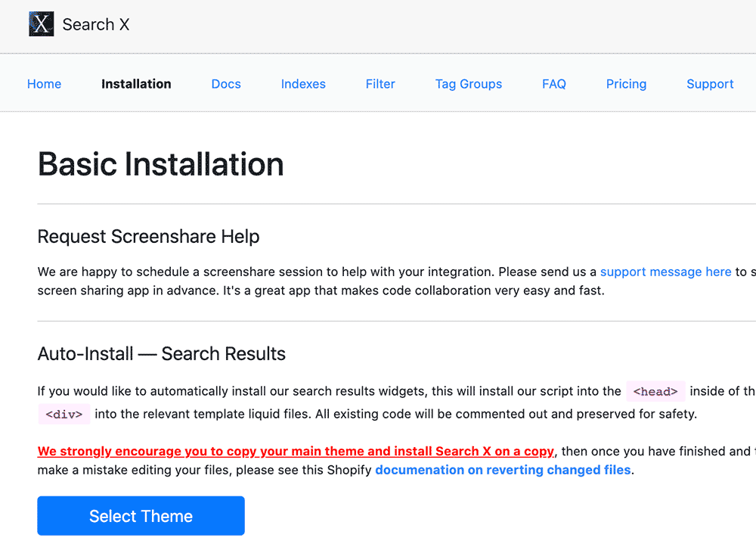Screen dimensions: 756x550
Task: Select the Installation nav tab
Action: tap(136, 84)
